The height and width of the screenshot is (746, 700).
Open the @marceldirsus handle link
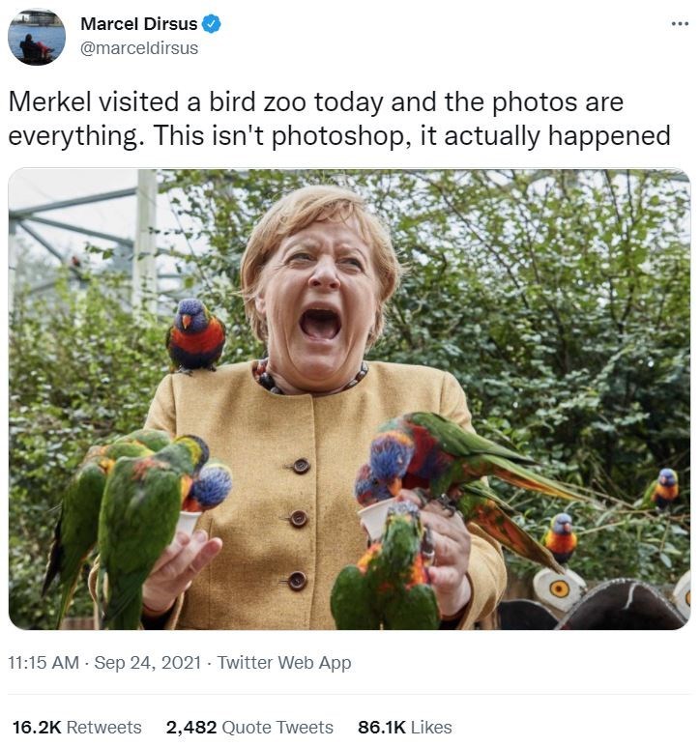point(138,47)
